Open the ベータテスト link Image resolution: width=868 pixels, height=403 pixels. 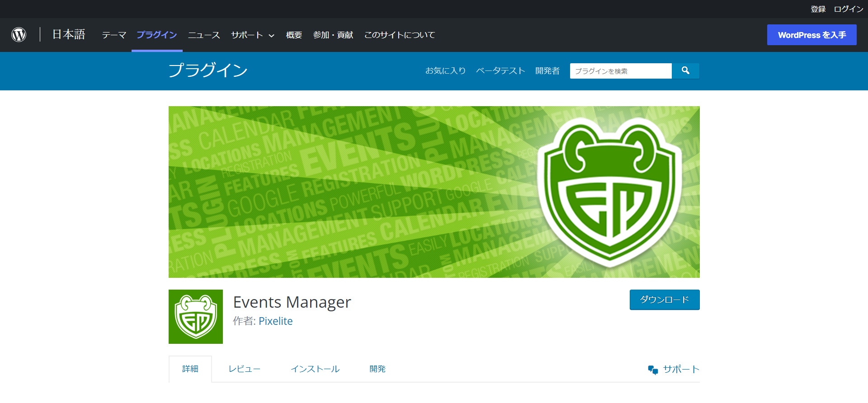click(500, 71)
